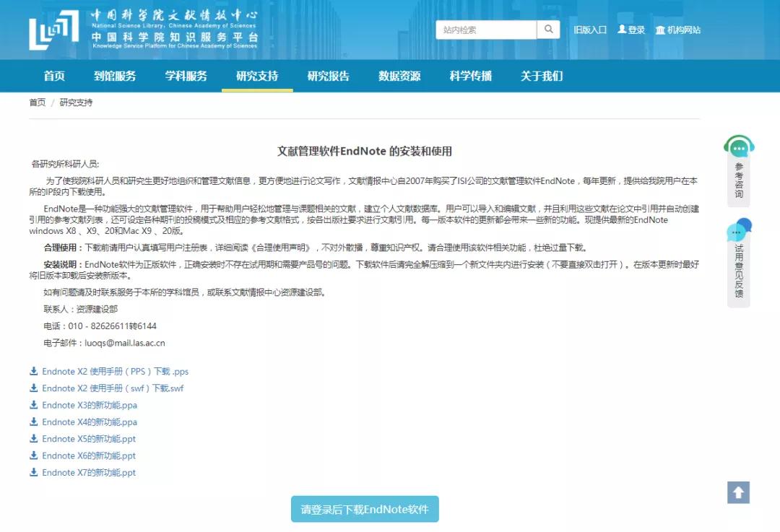
Task: Switch to the 研究支持 navigation tab
Action: (x=257, y=76)
